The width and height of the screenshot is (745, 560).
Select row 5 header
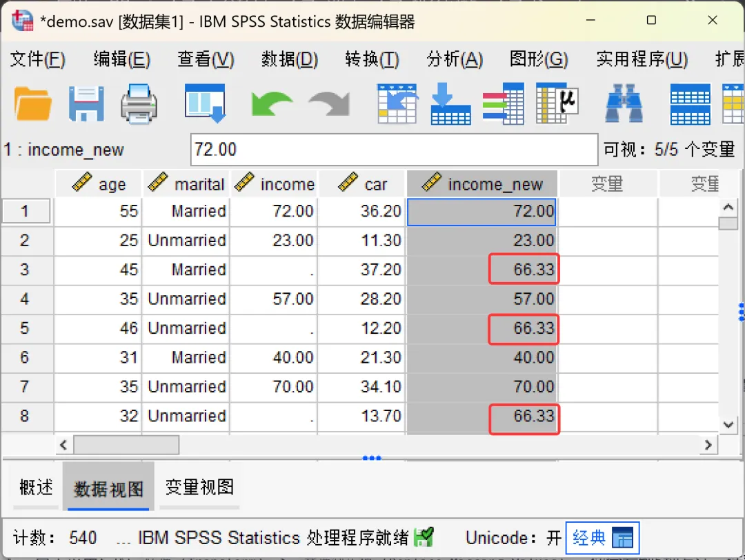pos(26,328)
